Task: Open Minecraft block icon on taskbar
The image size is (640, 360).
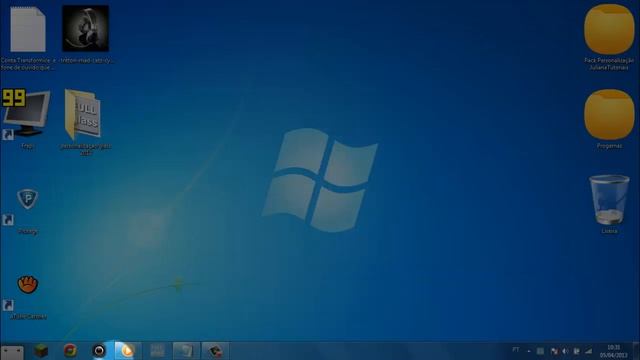Action: [41, 351]
